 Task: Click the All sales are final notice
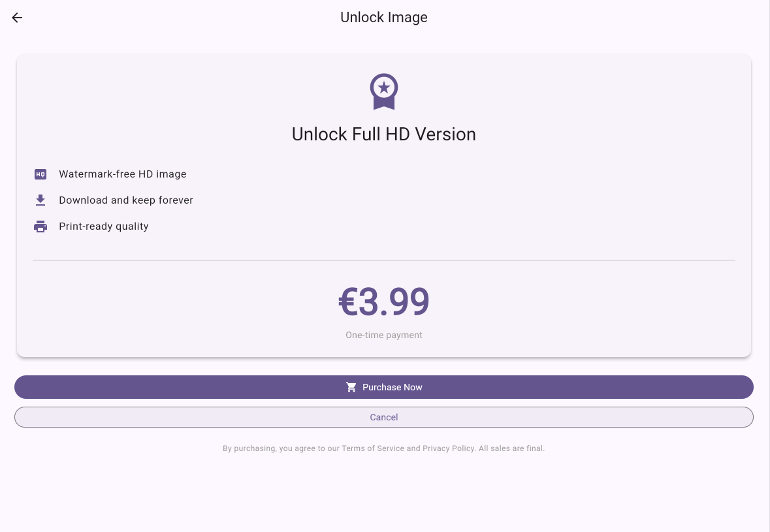511,448
